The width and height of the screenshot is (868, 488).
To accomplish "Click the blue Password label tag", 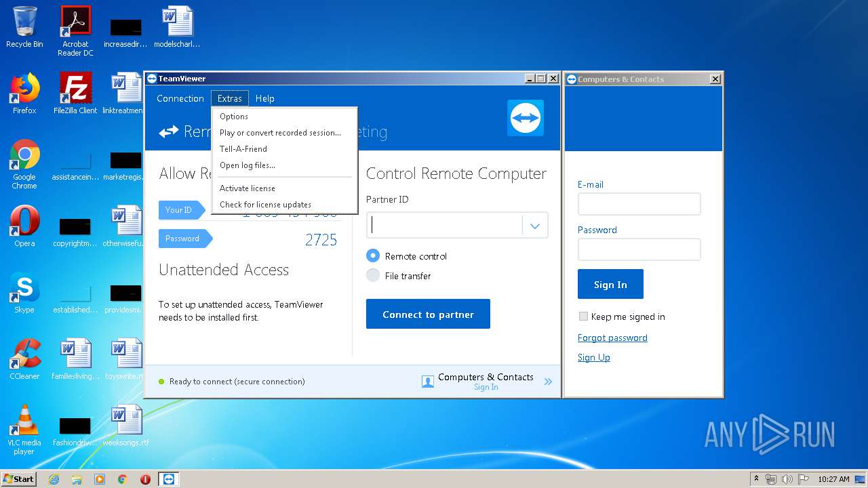I will coord(185,239).
